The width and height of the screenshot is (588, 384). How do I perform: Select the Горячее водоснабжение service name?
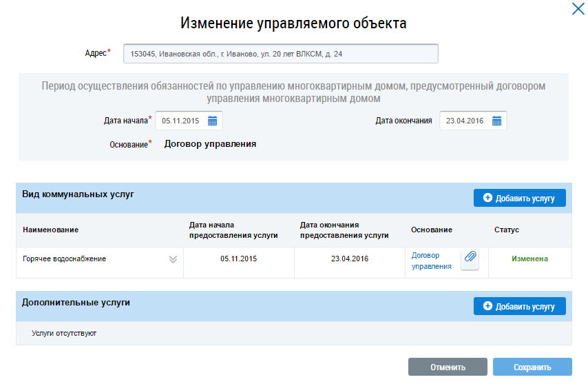(x=64, y=259)
